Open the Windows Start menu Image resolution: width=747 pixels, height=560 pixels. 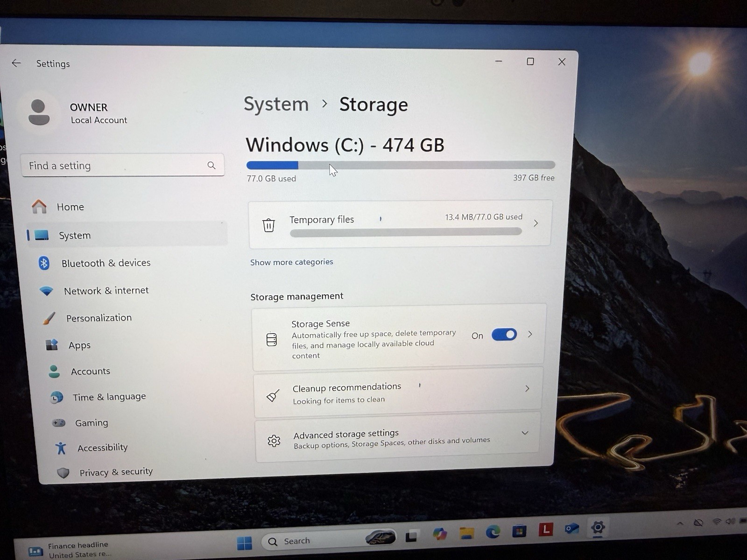pos(244,542)
